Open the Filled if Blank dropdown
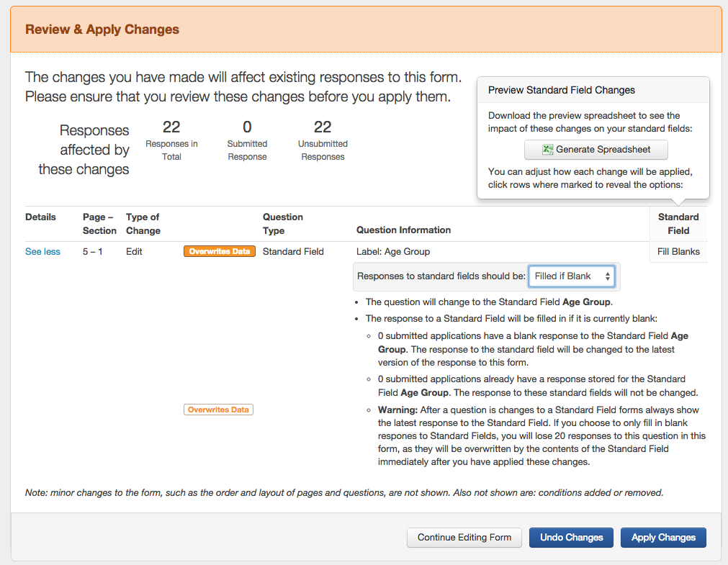Viewport: 728px width, 565px height. (572, 276)
